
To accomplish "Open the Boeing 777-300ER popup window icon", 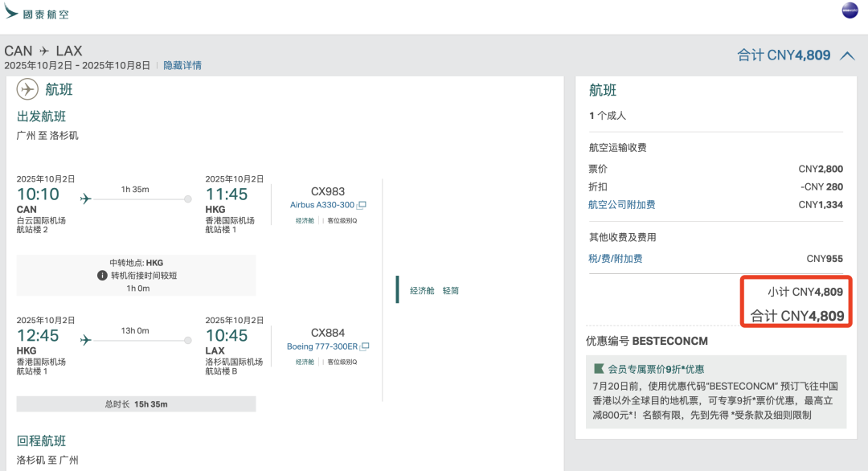I will [x=365, y=346].
